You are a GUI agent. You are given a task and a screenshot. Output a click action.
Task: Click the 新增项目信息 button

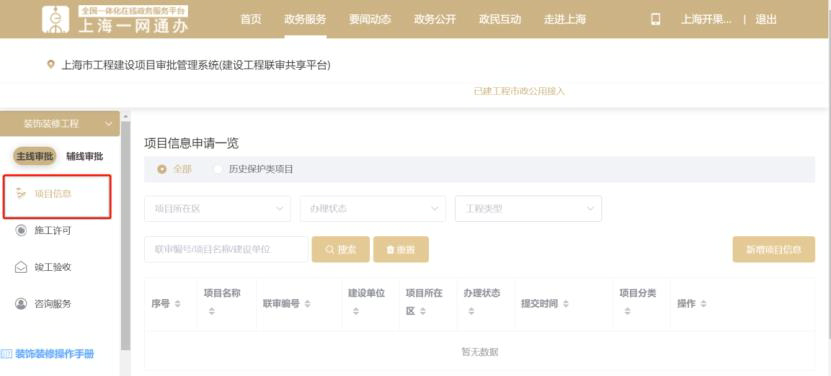coord(774,249)
